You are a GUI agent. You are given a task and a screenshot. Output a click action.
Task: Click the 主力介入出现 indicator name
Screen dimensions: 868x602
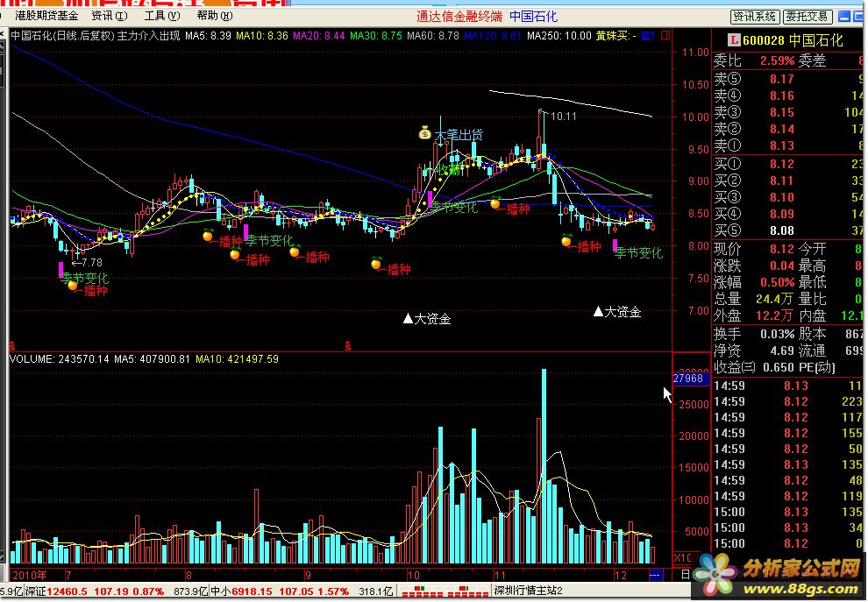tap(149, 36)
